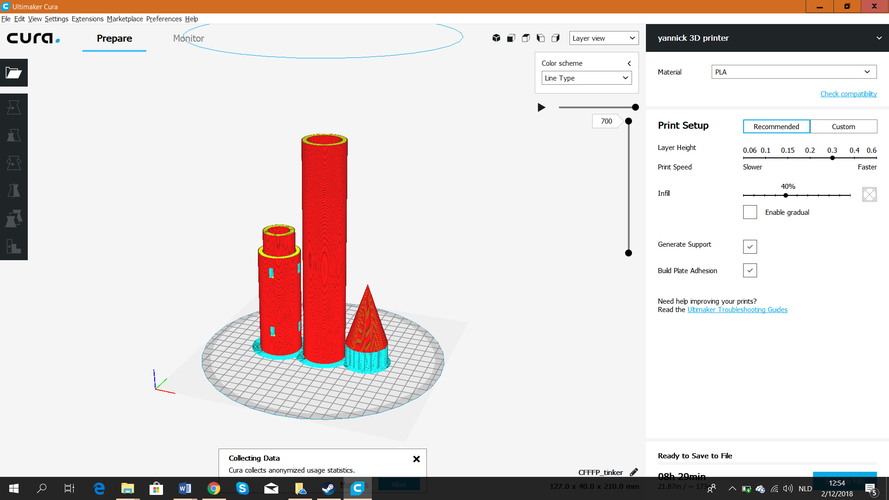Open the Edit menu
Image resolution: width=889 pixels, height=500 pixels.
pos(19,19)
